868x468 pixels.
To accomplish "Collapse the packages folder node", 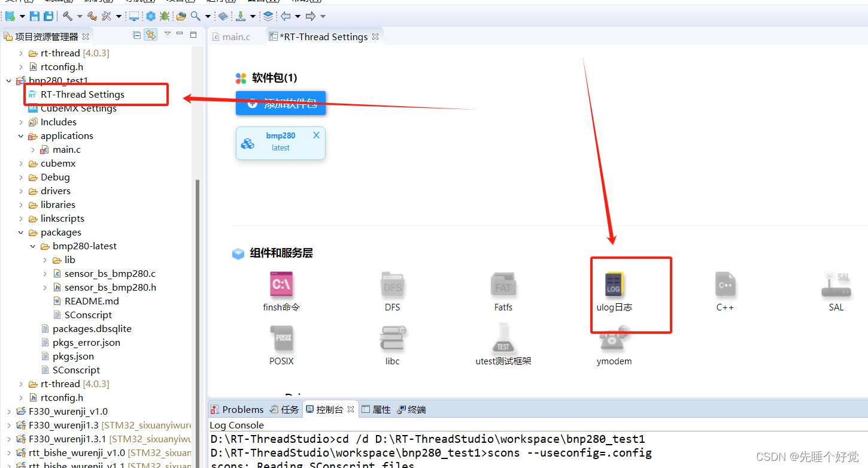I will 20,233.
